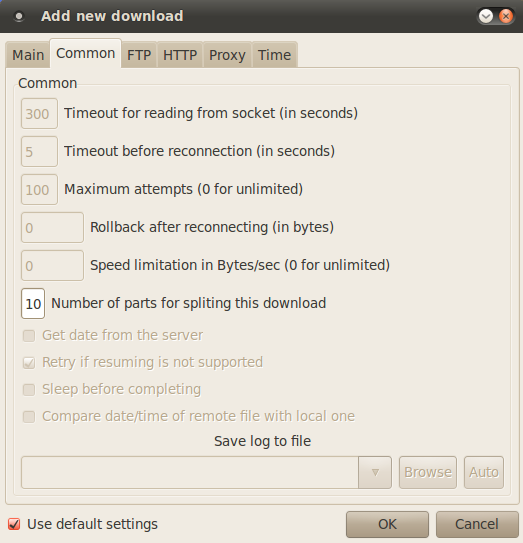Click the Auto button

(484, 472)
